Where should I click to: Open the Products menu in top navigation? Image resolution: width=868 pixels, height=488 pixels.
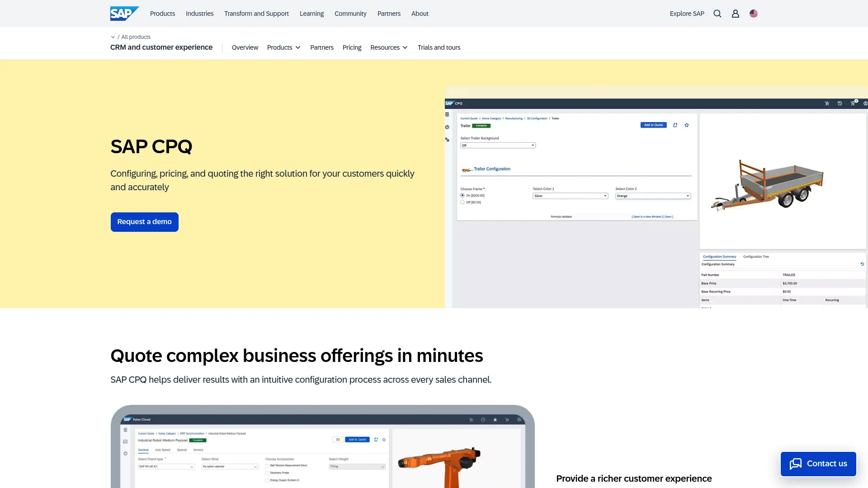click(162, 14)
